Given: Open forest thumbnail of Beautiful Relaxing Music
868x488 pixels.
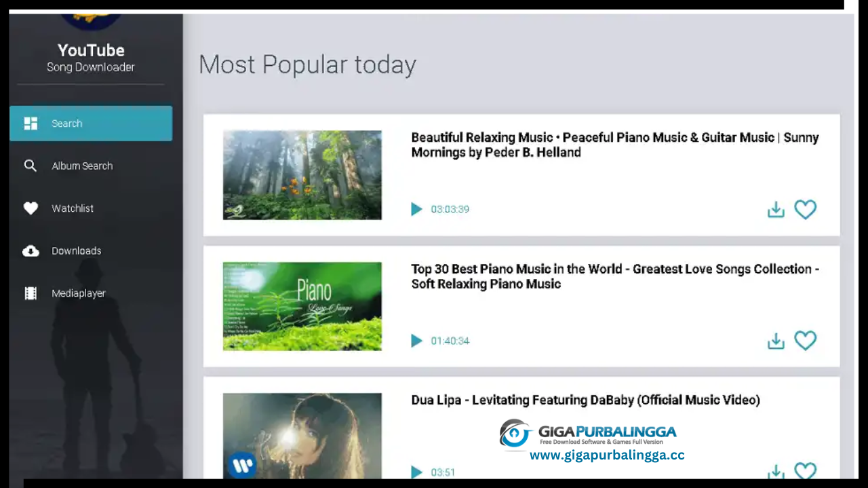Looking at the screenshot, I should 302,175.
